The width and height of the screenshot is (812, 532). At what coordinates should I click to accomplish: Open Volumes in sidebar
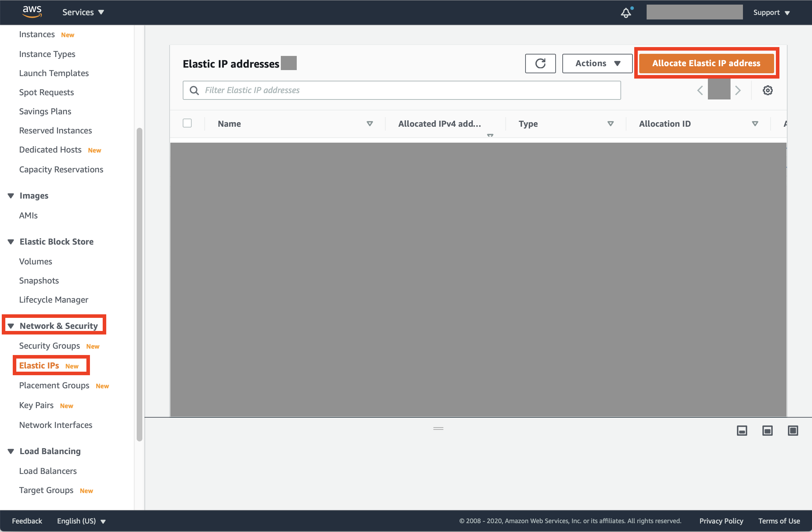pyautogui.click(x=35, y=262)
